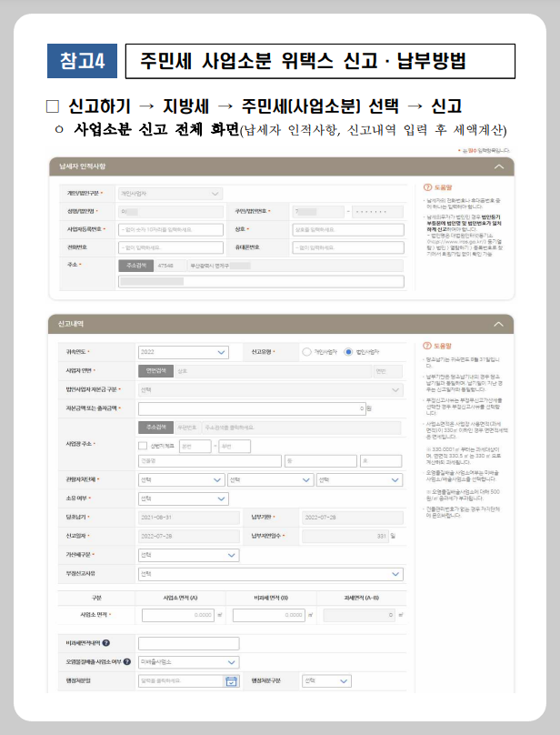Open first 관할자치단체 dropdown
The width and height of the screenshot is (560, 735).
(x=181, y=480)
